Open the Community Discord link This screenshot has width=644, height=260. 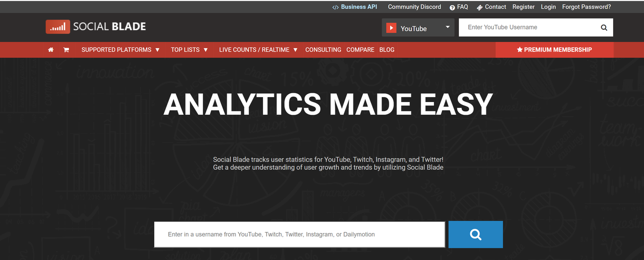click(x=414, y=7)
